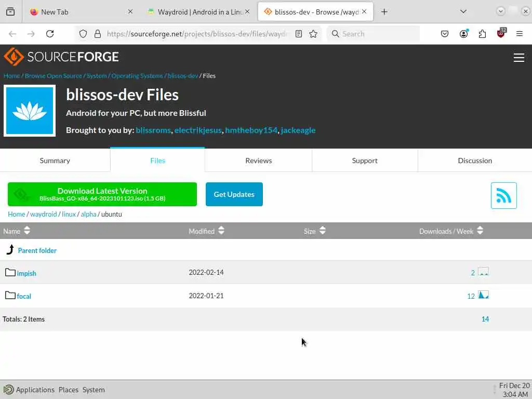Click the SourceForge logo
This screenshot has height=399, width=532.
pos(61,57)
